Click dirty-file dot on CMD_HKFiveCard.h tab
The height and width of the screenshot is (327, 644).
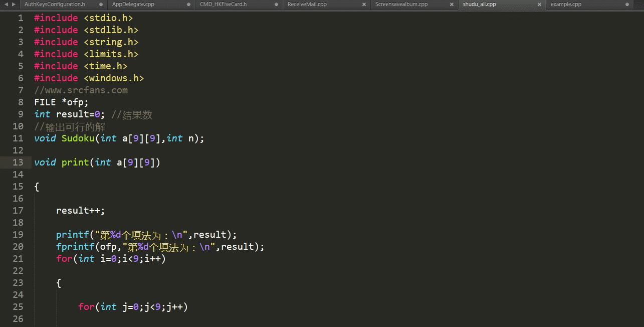click(276, 4)
